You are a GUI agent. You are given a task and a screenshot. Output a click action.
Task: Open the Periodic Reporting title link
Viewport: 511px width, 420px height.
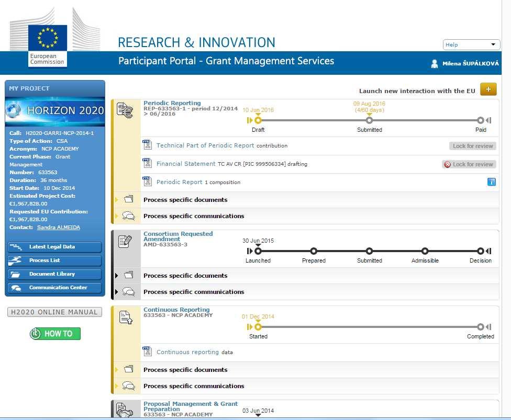(x=172, y=103)
